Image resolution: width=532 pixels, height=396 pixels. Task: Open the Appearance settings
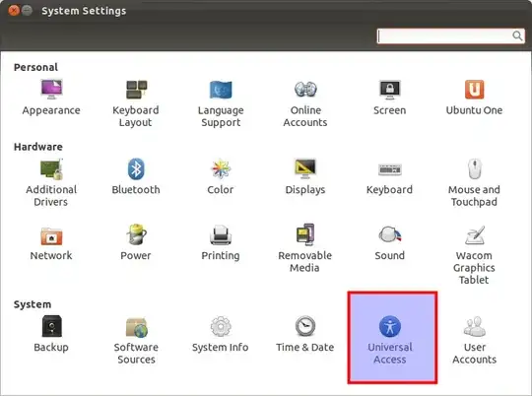click(51, 98)
